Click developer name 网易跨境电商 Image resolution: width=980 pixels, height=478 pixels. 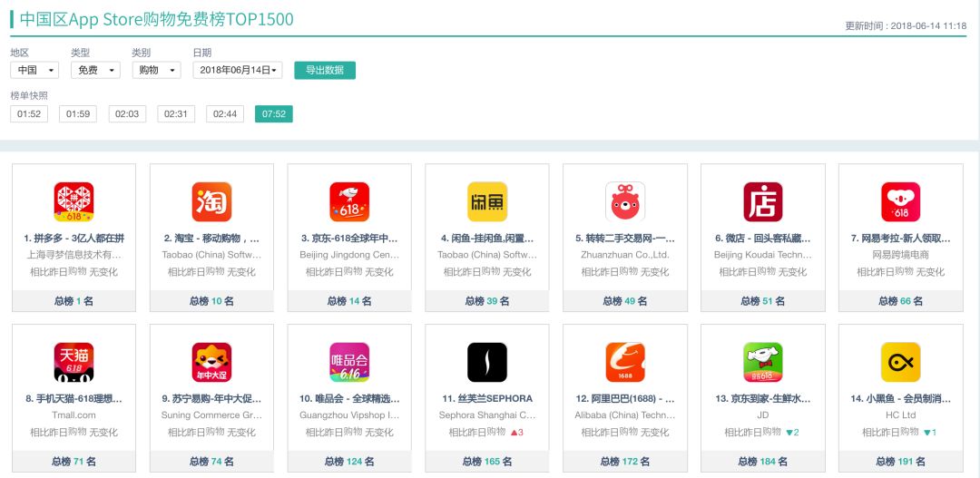point(901,255)
